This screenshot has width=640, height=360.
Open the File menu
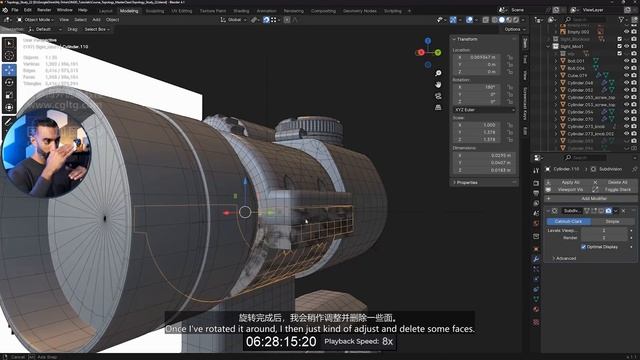point(15,10)
